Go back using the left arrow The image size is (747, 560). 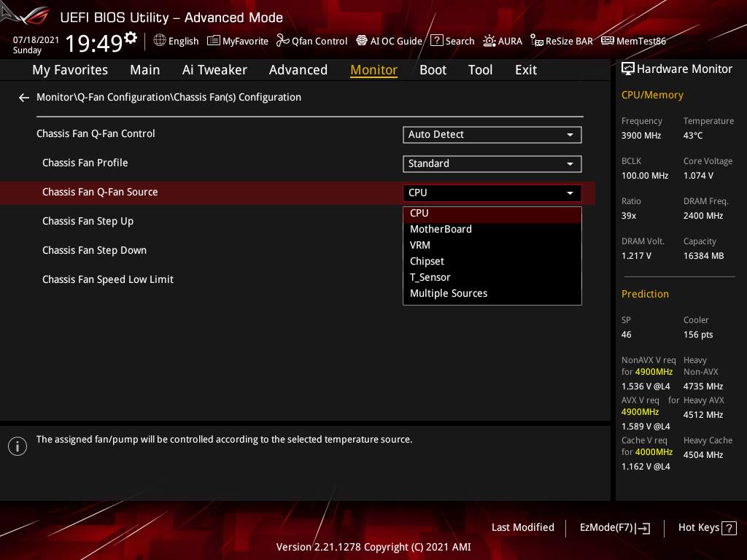[23, 97]
